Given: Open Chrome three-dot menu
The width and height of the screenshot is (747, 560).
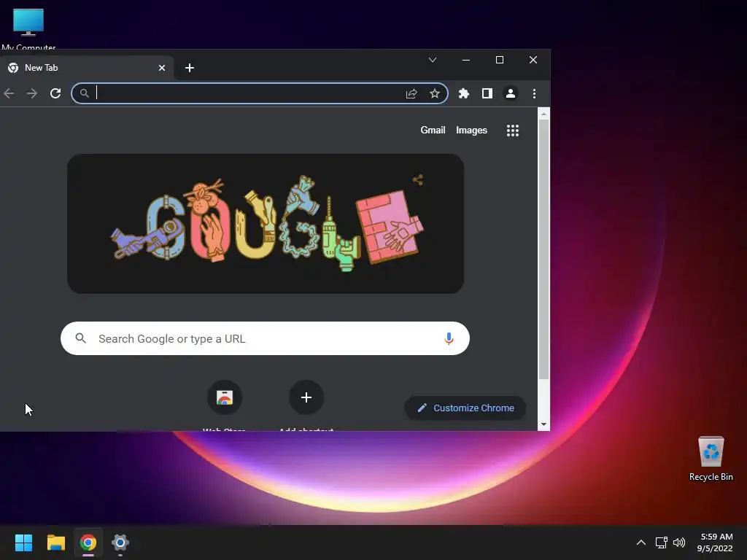Looking at the screenshot, I should click(x=534, y=93).
